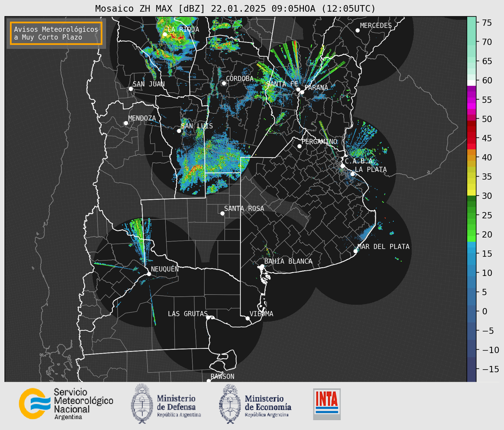
Task: Click the Avisos Meteorológicos a Muy Corto Plazo box
Action: 56,33
